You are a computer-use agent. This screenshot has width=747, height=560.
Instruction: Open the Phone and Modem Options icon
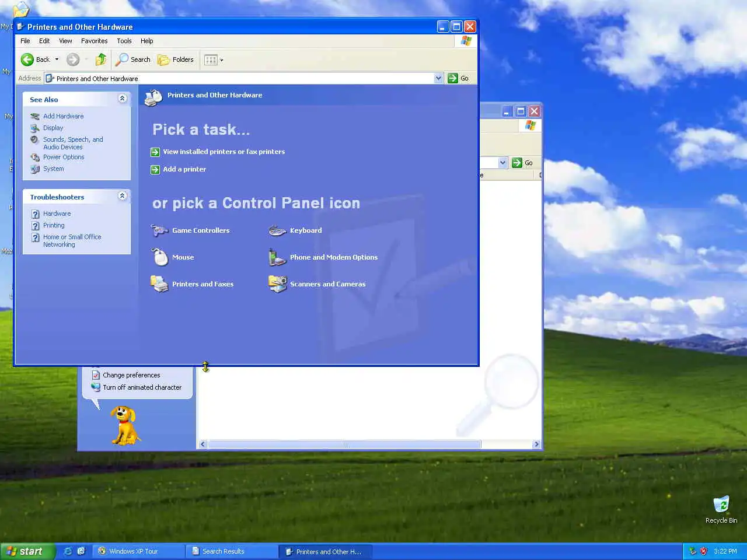323,257
